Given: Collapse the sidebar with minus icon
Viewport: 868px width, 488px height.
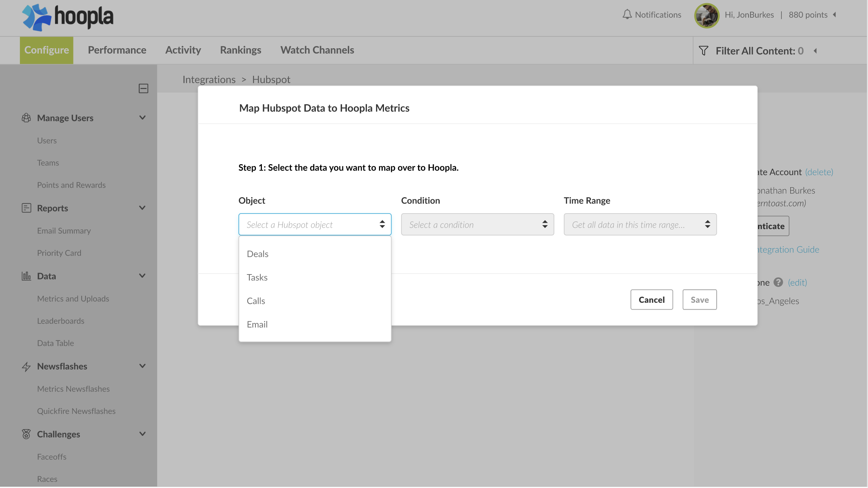Looking at the screenshot, I should click(x=143, y=89).
